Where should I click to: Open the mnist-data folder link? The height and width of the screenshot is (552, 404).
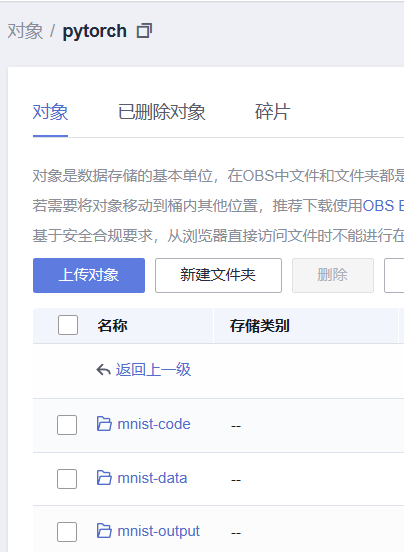pyautogui.click(x=152, y=478)
